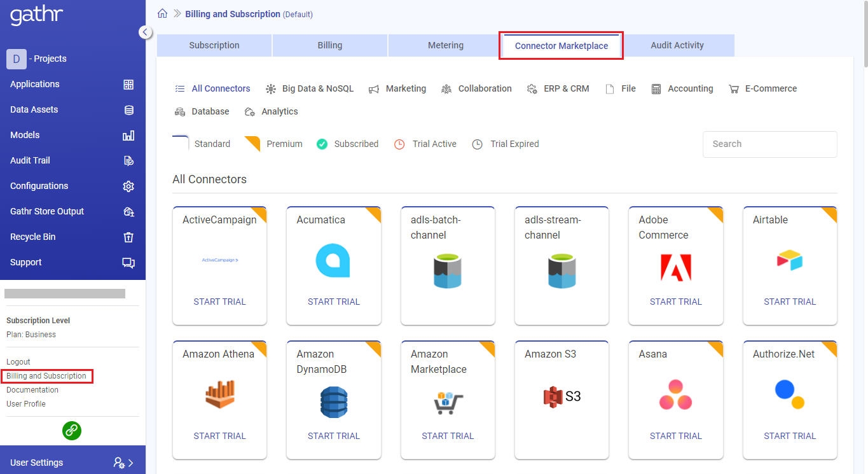Start trial for ActiveCampaign connector
868x474 pixels.
click(219, 302)
